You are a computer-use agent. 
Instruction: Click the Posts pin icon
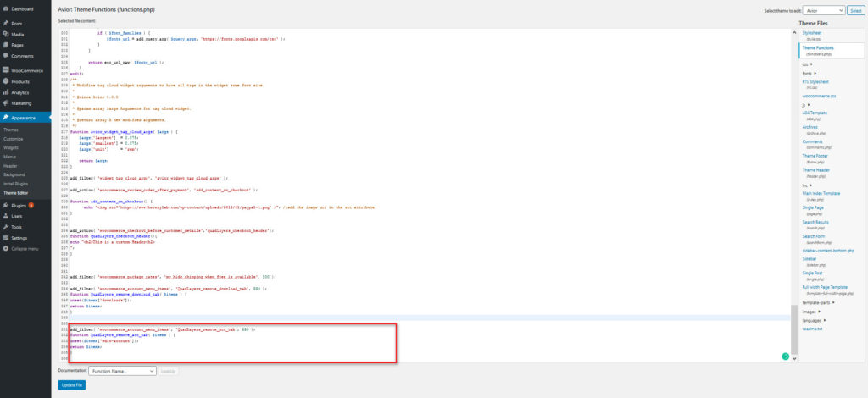pos(6,23)
